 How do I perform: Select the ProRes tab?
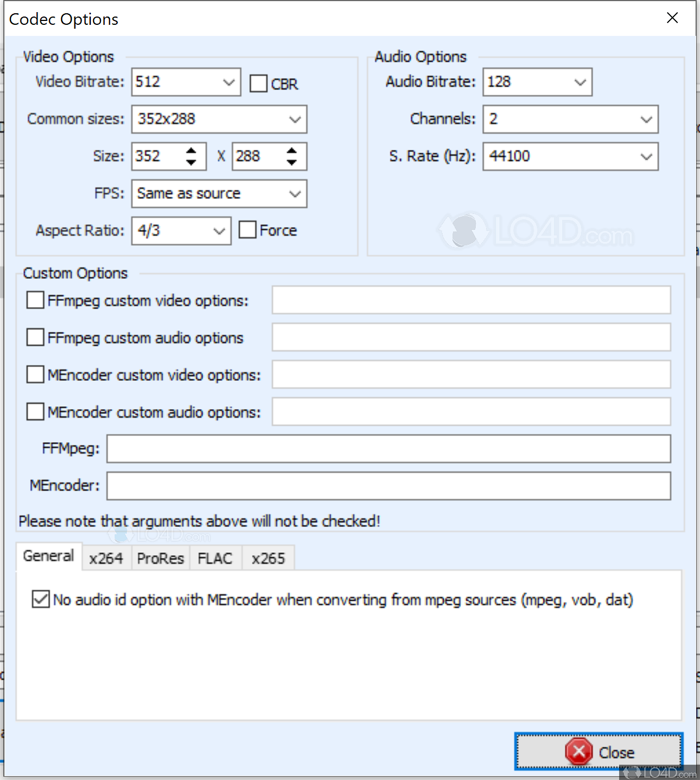[160, 558]
